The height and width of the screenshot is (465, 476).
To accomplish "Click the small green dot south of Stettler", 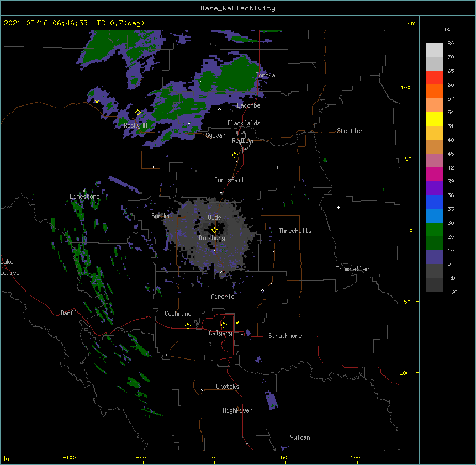I will 325,160.
